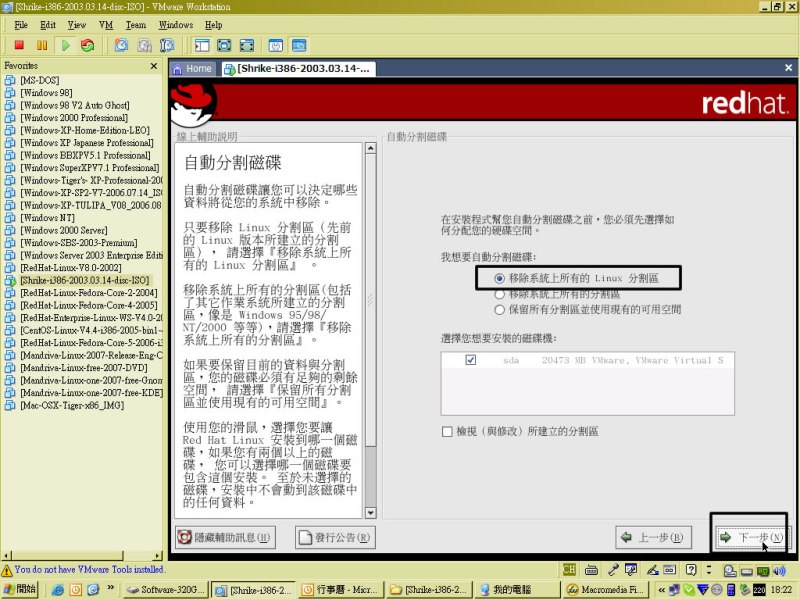800x600 pixels.
Task: Open the Windows menu
Action: point(176,24)
